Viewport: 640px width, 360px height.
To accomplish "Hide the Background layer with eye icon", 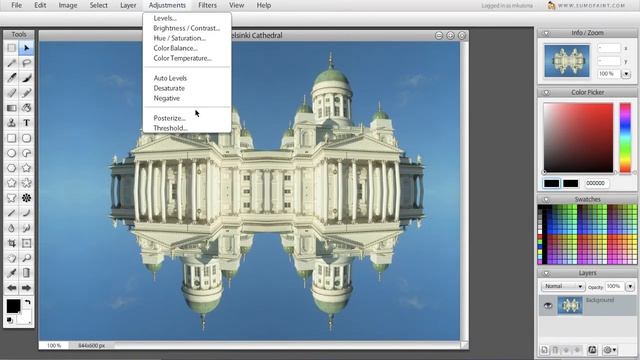I will [x=548, y=305].
